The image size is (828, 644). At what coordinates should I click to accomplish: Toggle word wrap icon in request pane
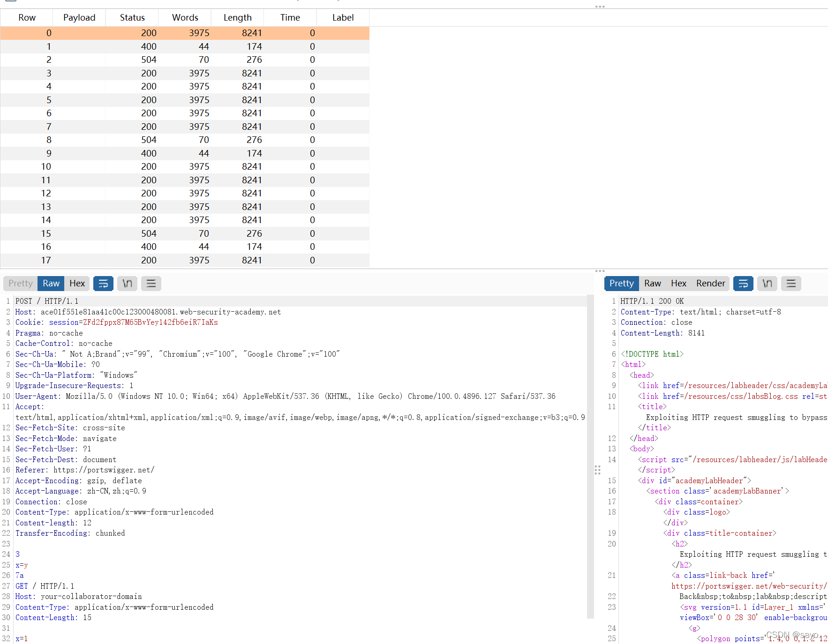(x=103, y=283)
